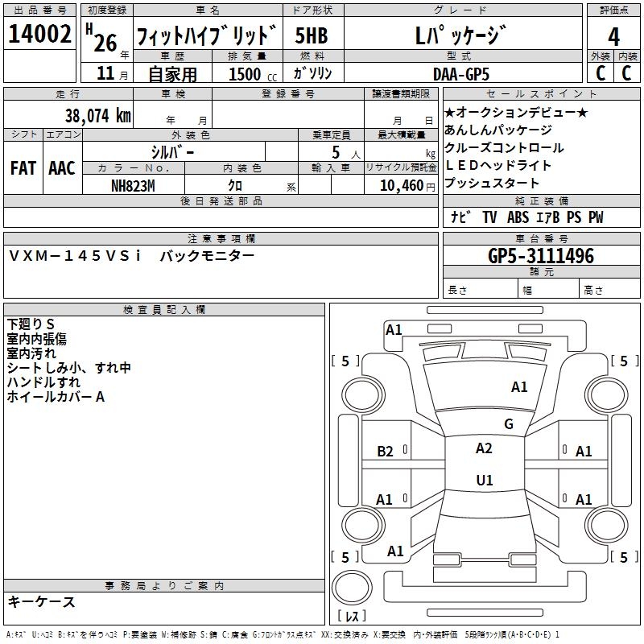The height and width of the screenshot is (644, 644).
Task: Select the 自家用 vehicle history value
Action: (x=172, y=74)
